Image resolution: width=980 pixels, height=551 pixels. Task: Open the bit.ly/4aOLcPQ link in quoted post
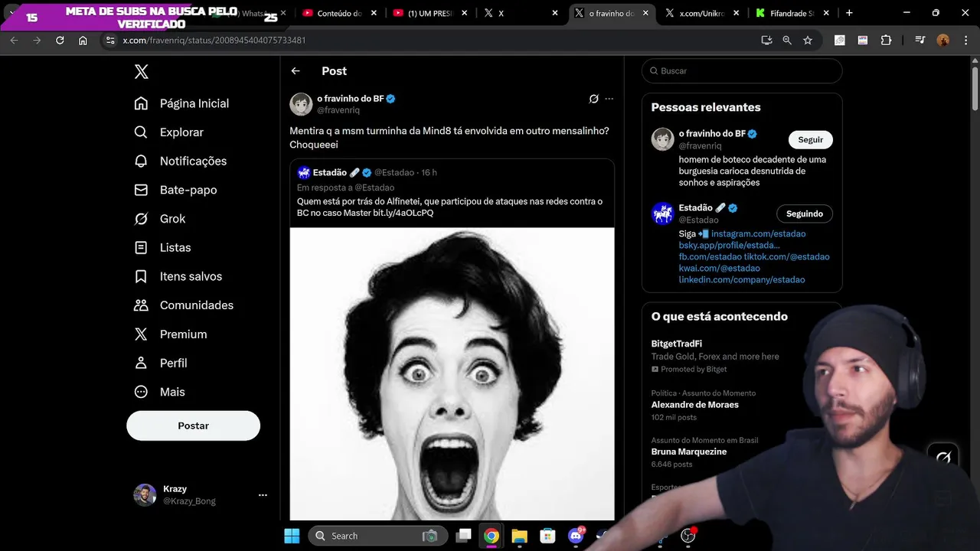(x=403, y=213)
